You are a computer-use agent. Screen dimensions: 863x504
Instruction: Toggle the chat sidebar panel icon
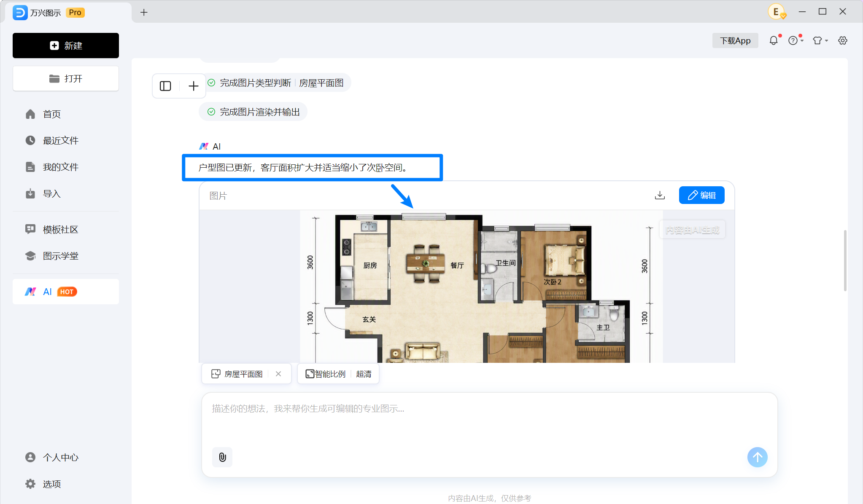(165, 86)
